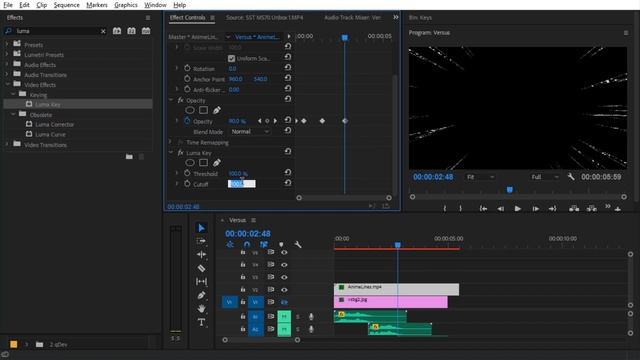Create rectangle mask under Opacity
Screen dimensions: 640x360
pyautogui.click(x=203, y=110)
